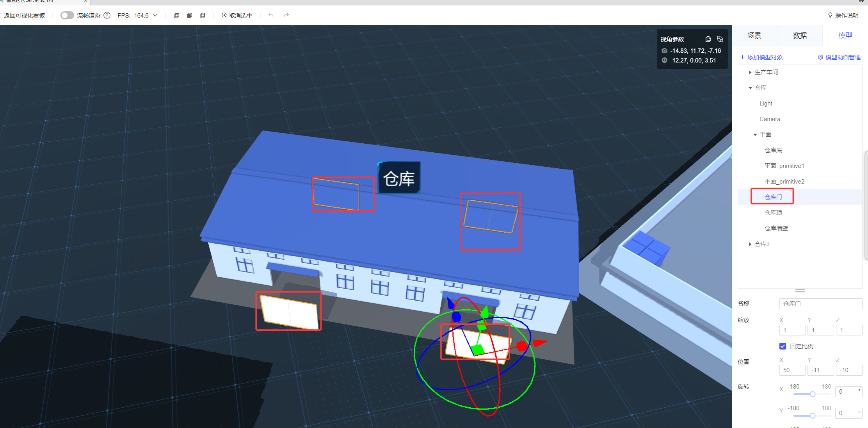Click the third cube view icon
868x428 pixels.
click(x=203, y=16)
